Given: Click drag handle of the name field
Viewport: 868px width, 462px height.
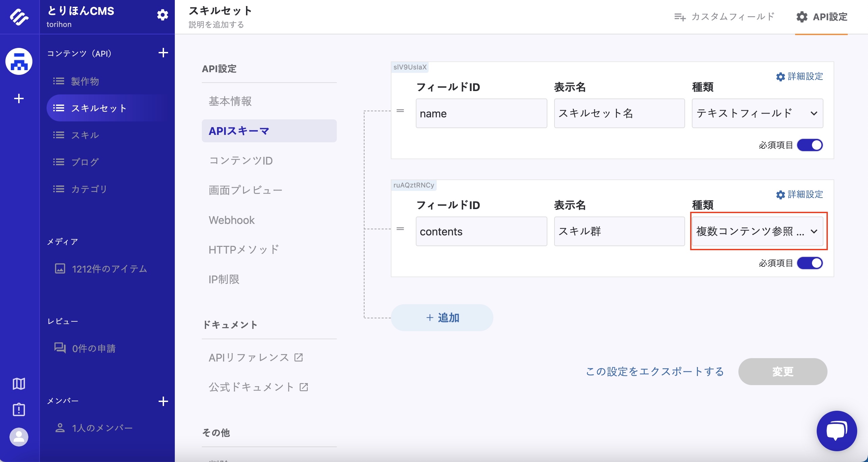Looking at the screenshot, I should (x=400, y=111).
